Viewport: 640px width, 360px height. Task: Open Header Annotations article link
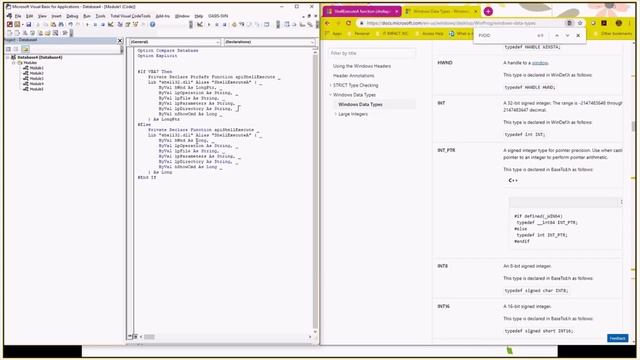(353, 76)
